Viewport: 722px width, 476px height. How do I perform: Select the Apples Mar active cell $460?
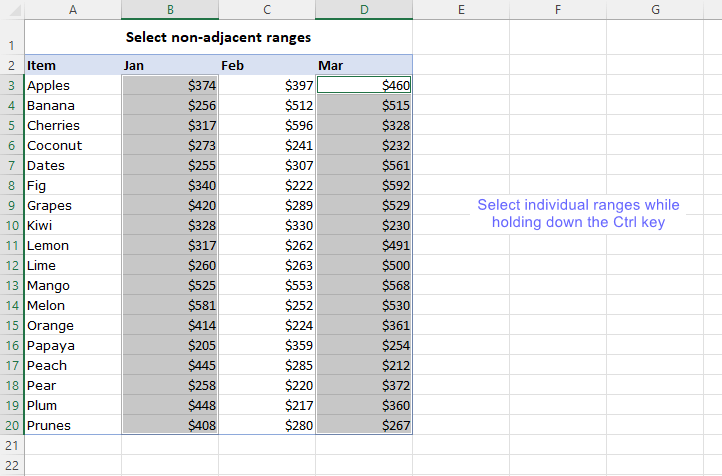(x=364, y=85)
